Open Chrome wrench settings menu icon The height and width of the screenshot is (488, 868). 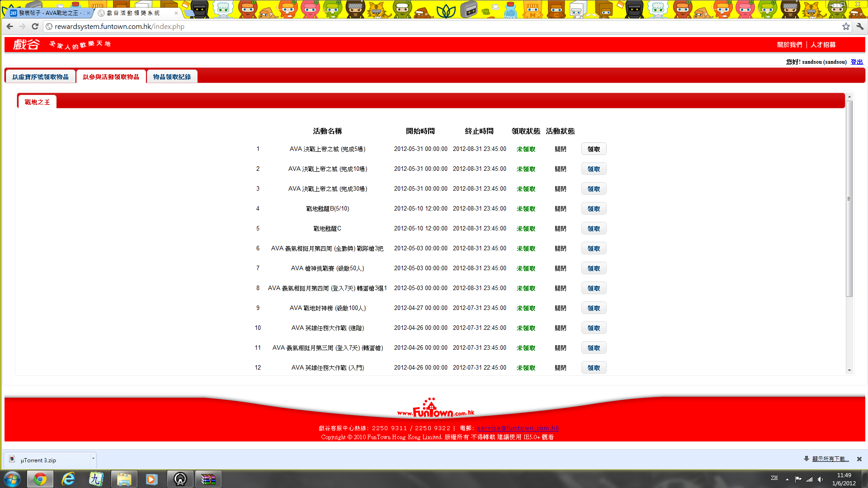859,27
